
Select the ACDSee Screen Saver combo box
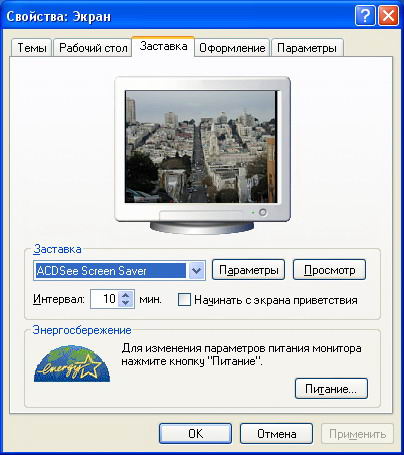coord(119,270)
